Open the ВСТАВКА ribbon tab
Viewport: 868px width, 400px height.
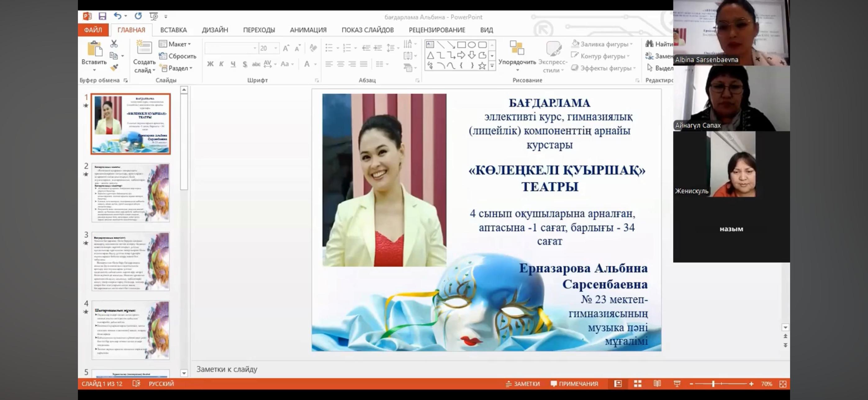point(173,30)
